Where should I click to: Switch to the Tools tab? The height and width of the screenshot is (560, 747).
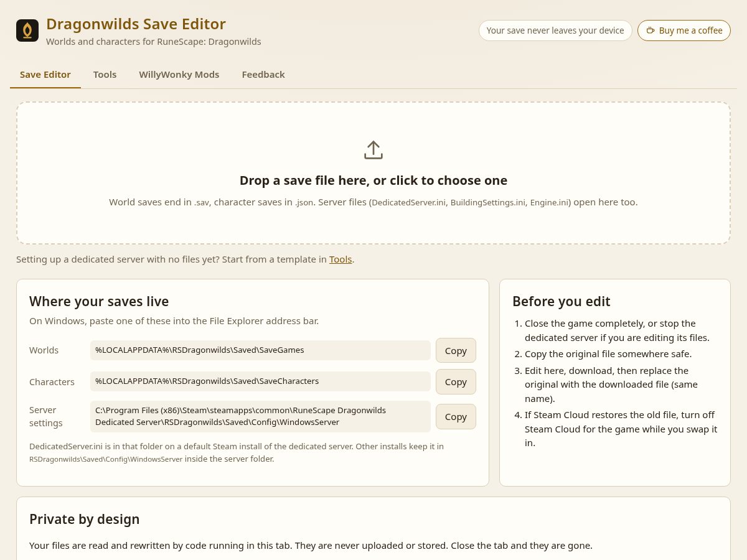tap(105, 75)
